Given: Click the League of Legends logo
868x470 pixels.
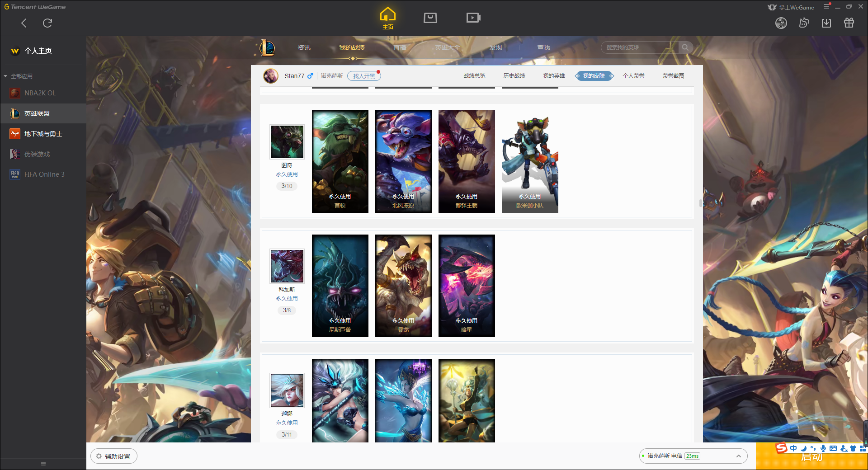Looking at the screenshot, I should pos(267,47).
